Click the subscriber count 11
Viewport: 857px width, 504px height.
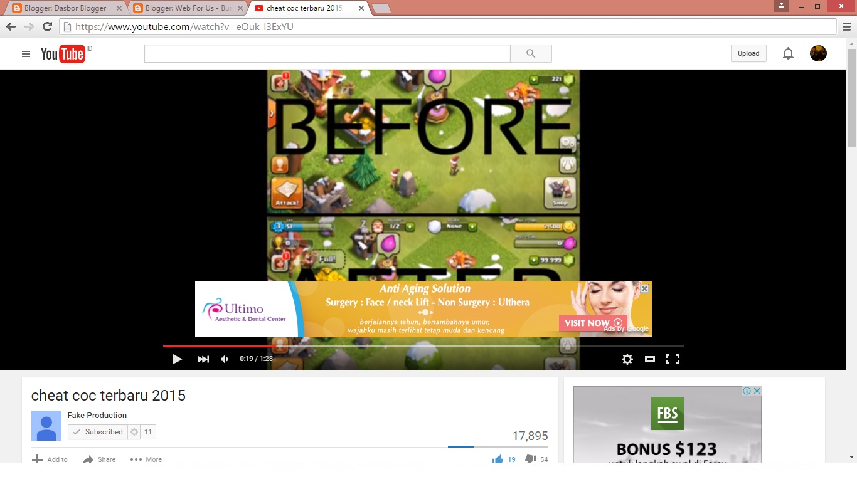click(148, 432)
